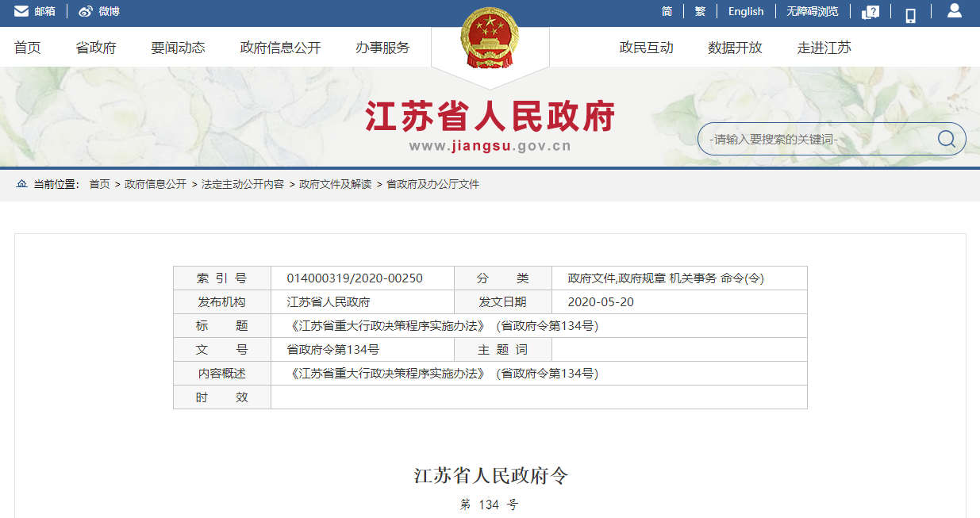Click the search magnifier icon

(x=946, y=139)
